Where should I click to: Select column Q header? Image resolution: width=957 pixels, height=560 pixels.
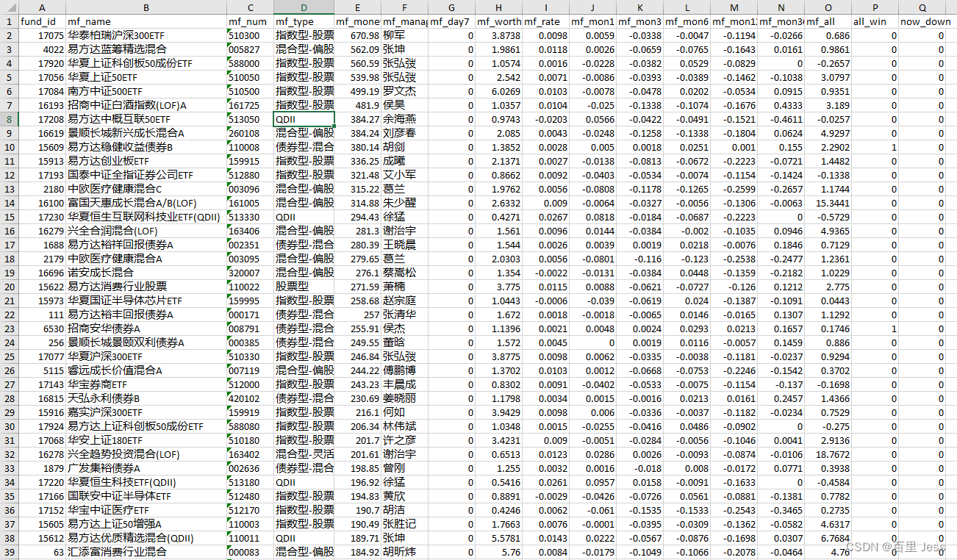point(922,7)
